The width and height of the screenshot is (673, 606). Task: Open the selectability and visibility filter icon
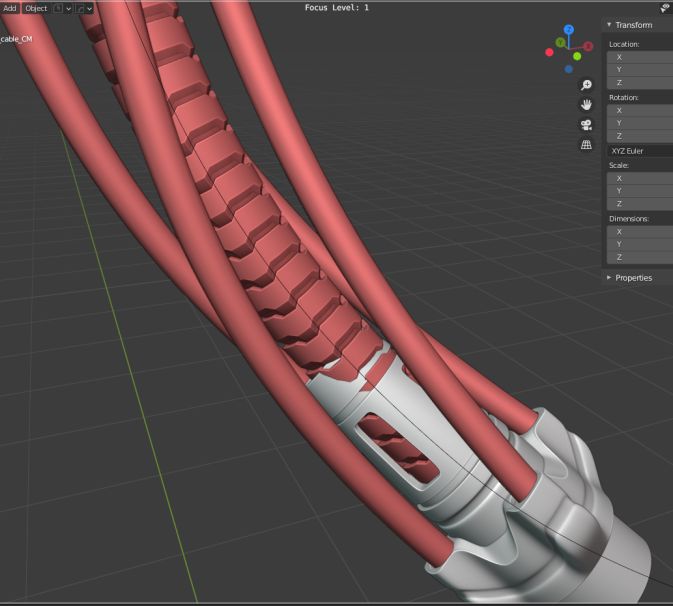665,7
